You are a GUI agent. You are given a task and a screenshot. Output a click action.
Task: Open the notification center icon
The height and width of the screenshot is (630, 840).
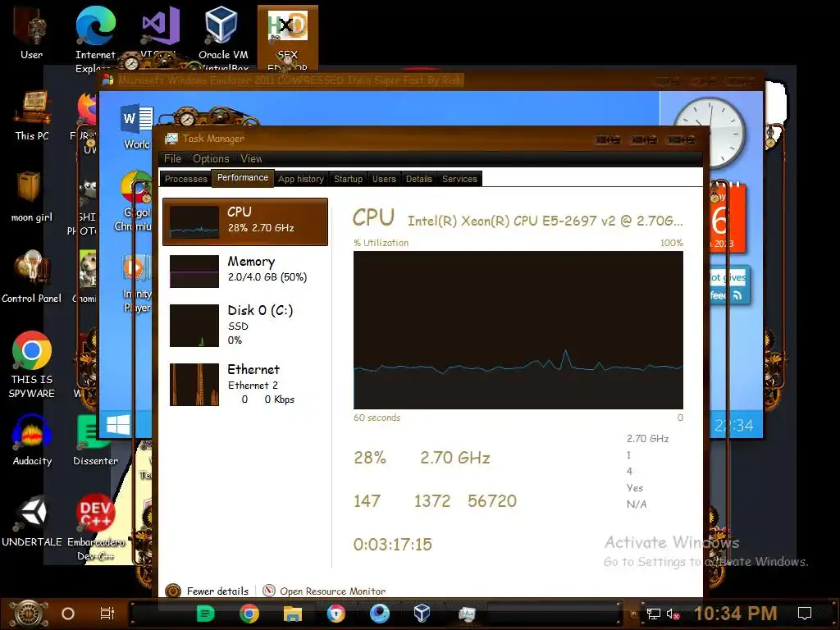[805, 614]
